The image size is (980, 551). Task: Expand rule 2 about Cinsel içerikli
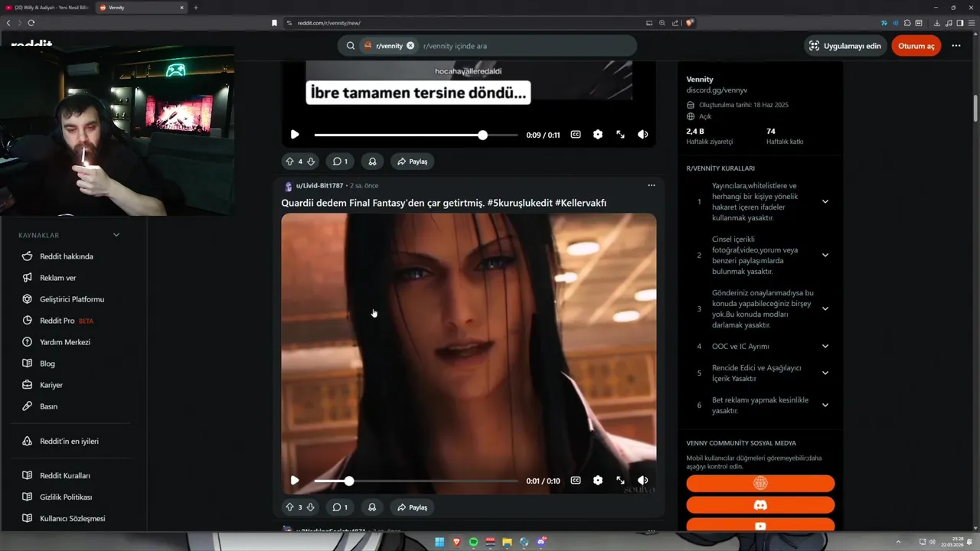(825, 255)
